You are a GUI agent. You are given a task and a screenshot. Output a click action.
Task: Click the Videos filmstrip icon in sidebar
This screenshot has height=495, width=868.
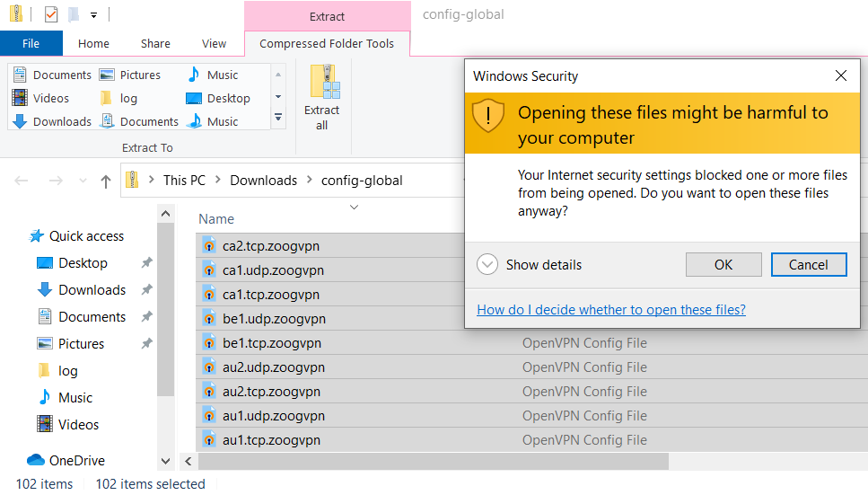45,424
